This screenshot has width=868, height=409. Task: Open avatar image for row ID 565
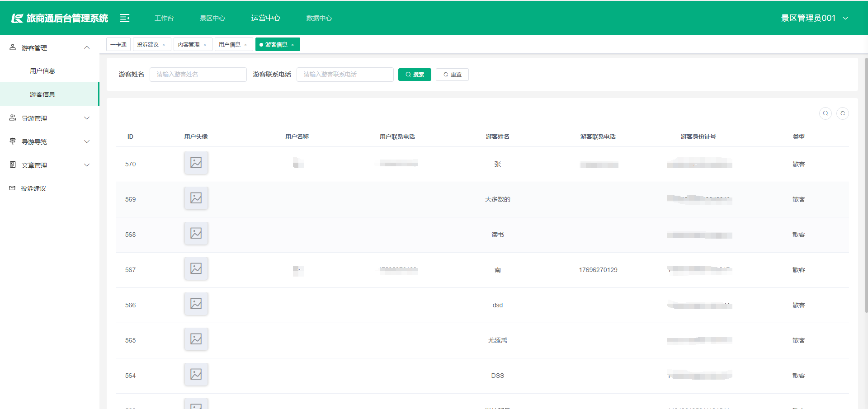tap(196, 339)
